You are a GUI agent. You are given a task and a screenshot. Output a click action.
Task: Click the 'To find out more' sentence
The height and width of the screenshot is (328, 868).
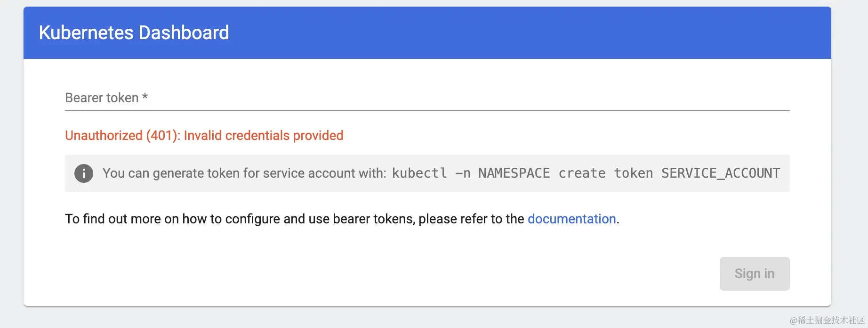click(x=342, y=219)
